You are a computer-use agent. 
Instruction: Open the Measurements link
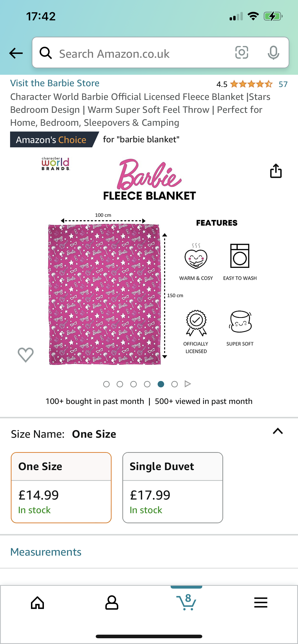(x=46, y=552)
